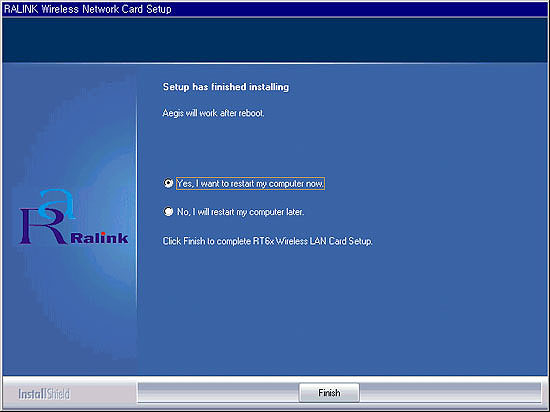The height and width of the screenshot is (412, 550).
Task: Click the button bar left of Finish
Action: (218, 393)
